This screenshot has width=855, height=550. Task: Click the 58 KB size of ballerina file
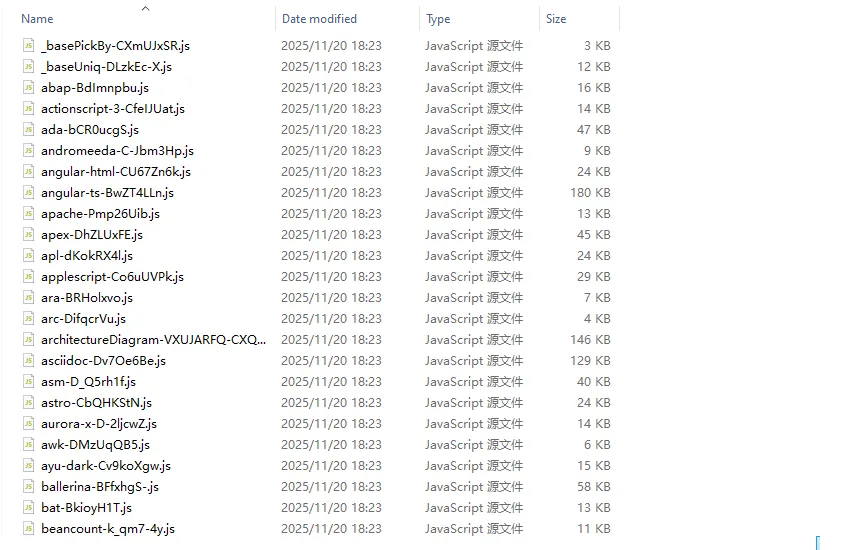tap(593, 486)
